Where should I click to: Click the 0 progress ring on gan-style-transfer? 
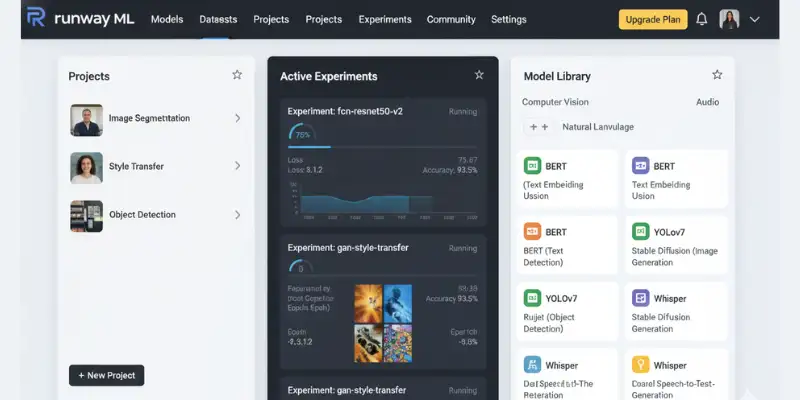click(301, 268)
